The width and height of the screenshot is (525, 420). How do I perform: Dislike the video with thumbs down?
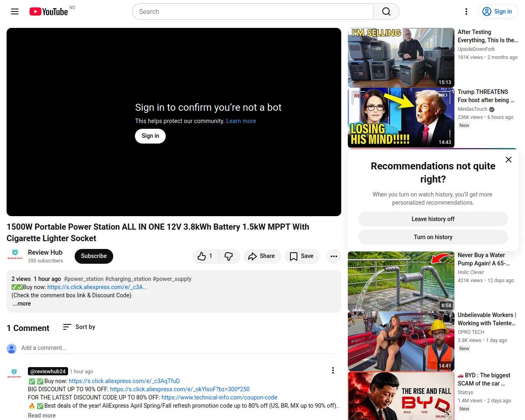tap(229, 256)
